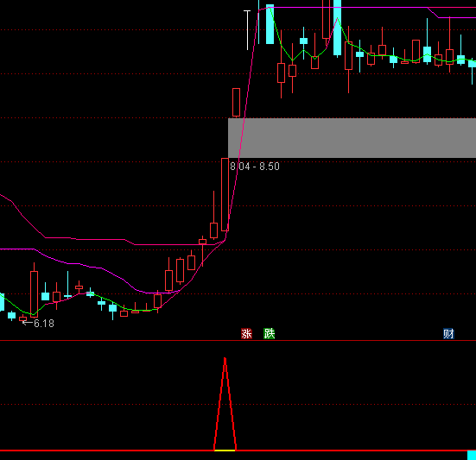This screenshot has height=460, width=476.
Task: Click the "8.04 - 8.50" gap price label
Action: pyautogui.click(x=255, y=167)
